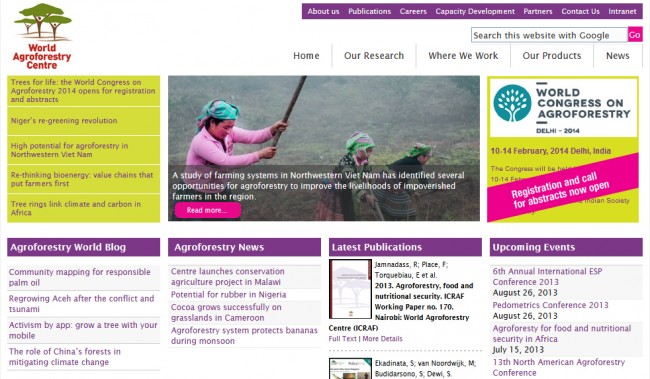Select the News navigation tab
This screenshot has height=379, width=650.
click(x=618, y=56)
